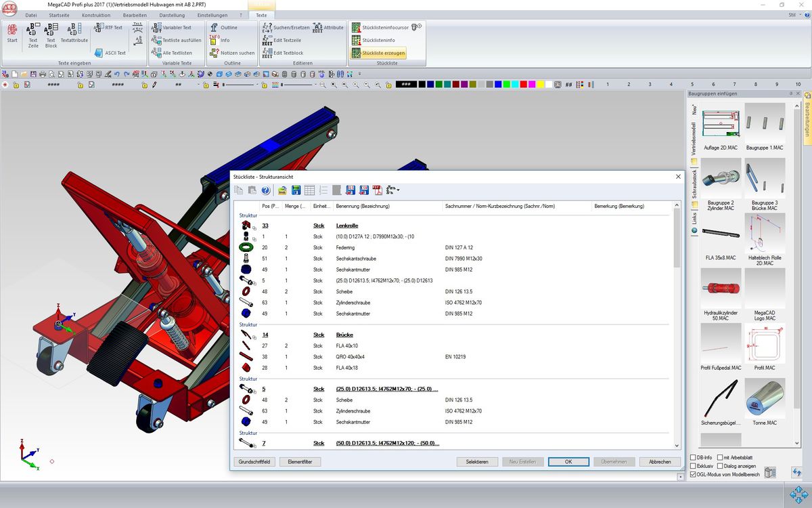The width and height of the screenshot is (812, 508).
Task: Open the Darstellung ribbon tab
Action: (171, 15)
